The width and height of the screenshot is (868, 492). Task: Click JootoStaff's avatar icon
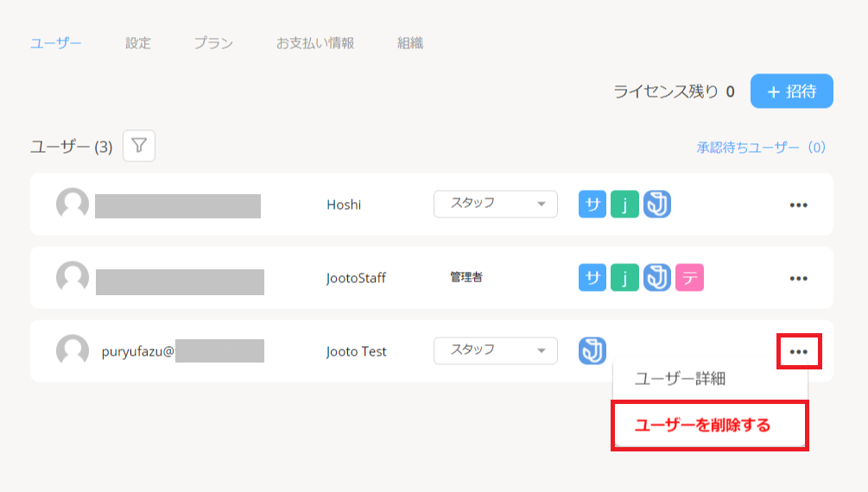point(73,277)
